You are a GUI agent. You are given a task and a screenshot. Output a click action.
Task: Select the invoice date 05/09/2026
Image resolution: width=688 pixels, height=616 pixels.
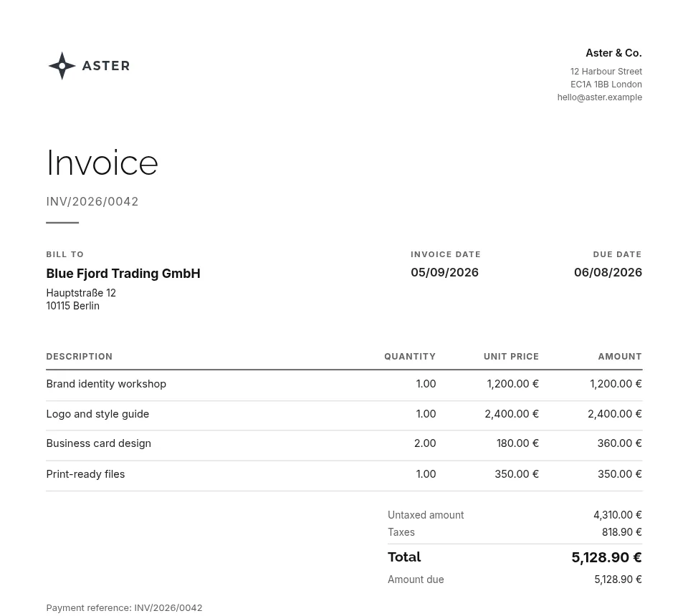click(444, 272)
